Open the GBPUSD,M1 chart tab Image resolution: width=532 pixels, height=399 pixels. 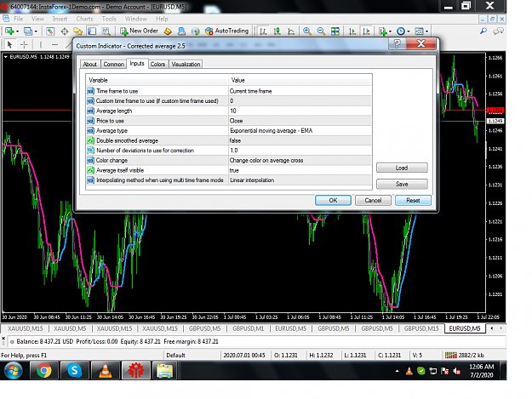click(248, 328)
